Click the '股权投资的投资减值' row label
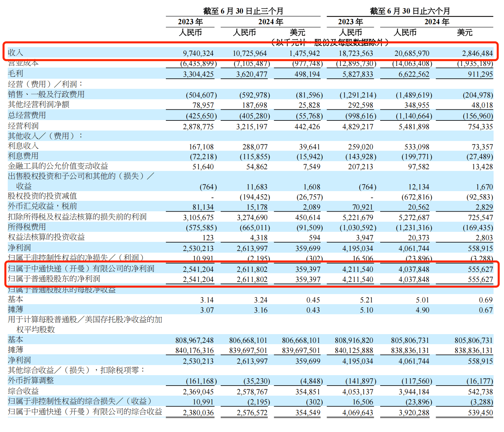Viewport: 504px width, 432px height. click(x=42, y=196)
